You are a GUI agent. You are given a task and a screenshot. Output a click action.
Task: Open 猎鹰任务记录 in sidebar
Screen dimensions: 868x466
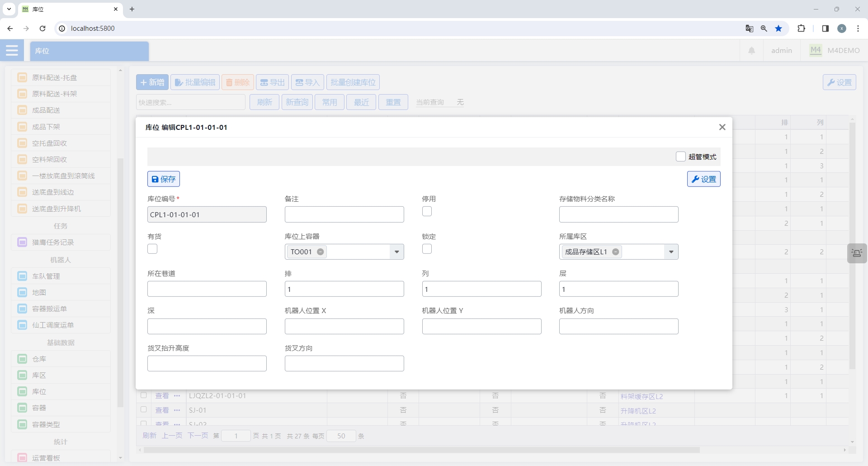[61, 242]
